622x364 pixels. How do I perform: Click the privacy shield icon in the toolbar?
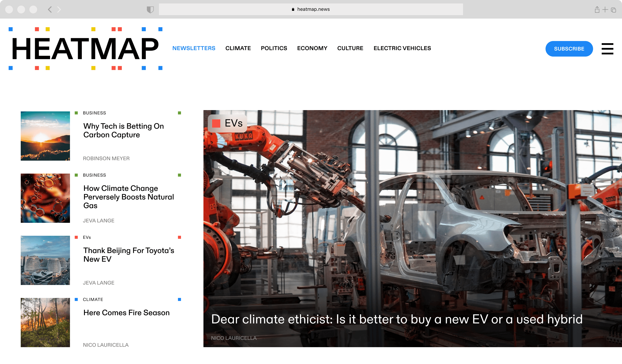tap(150, 10)
